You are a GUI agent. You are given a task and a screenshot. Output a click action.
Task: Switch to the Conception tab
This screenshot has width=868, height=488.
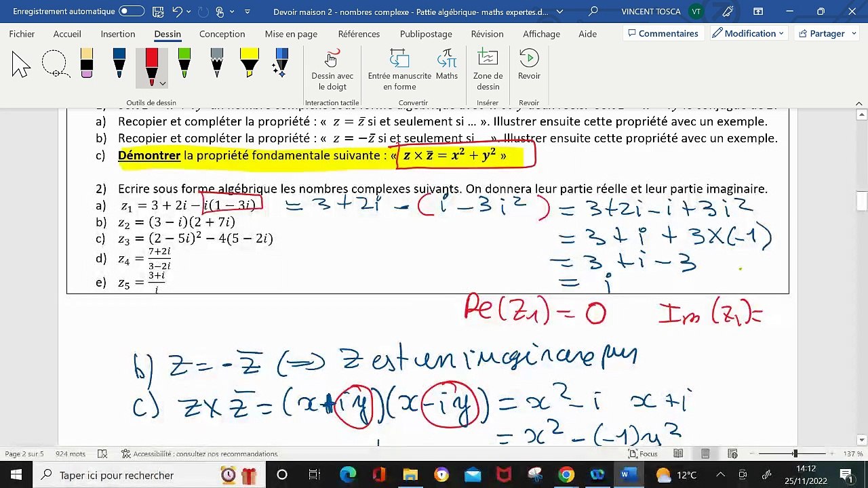[x=222, y=34]
